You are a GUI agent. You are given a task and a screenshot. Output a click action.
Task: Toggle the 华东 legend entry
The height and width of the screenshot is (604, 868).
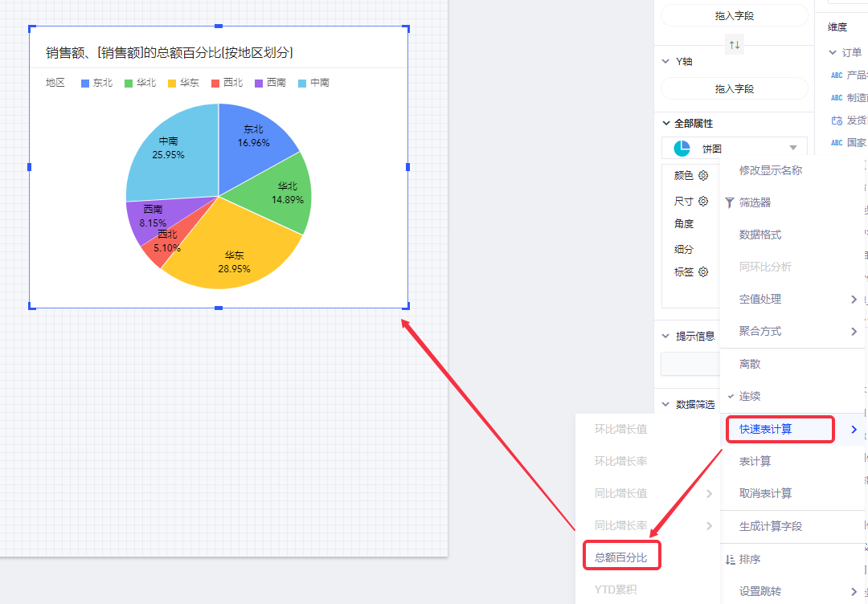tap(183, 83)
